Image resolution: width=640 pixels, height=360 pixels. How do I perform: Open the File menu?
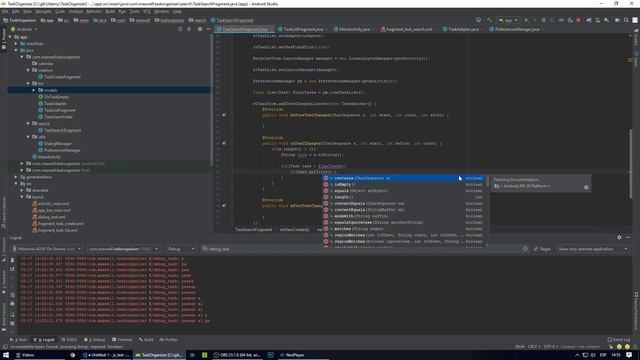(x=5, y=12)
